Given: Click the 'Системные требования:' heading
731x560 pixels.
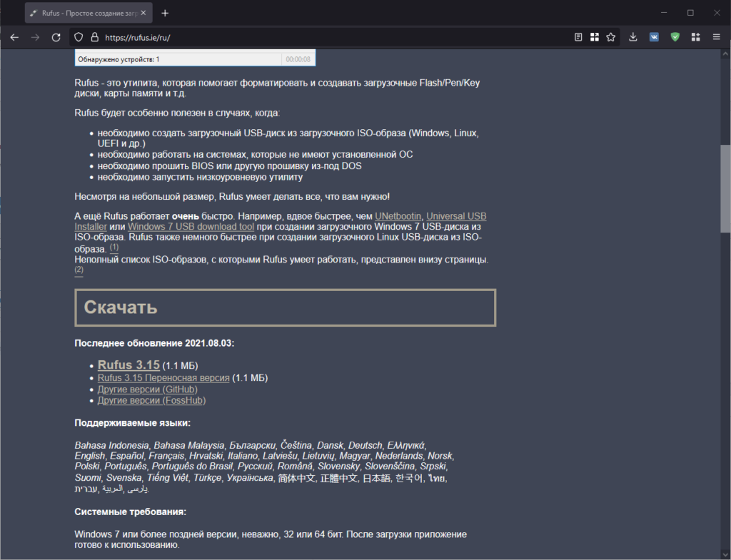Looking at the screenshot, I should 131,511.
